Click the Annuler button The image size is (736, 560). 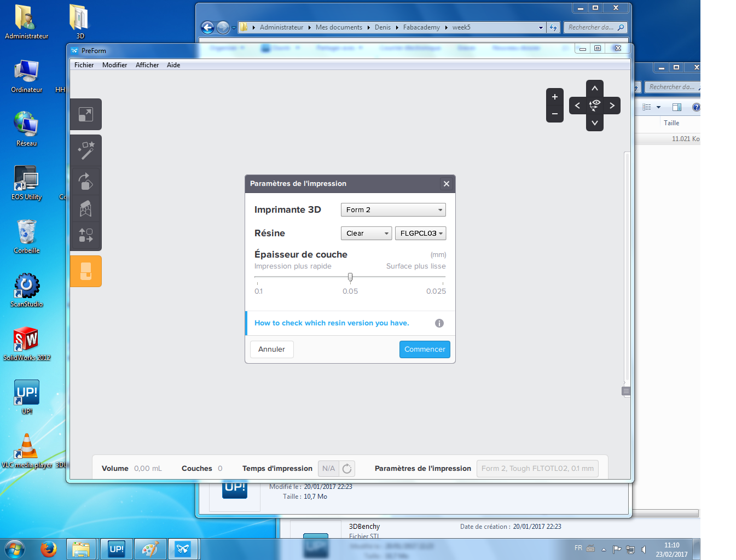point(272,349)
